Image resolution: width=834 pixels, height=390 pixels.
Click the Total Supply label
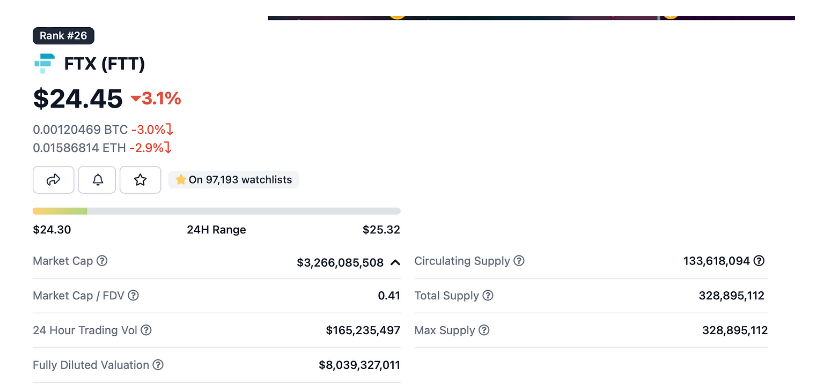click(447, 295)
